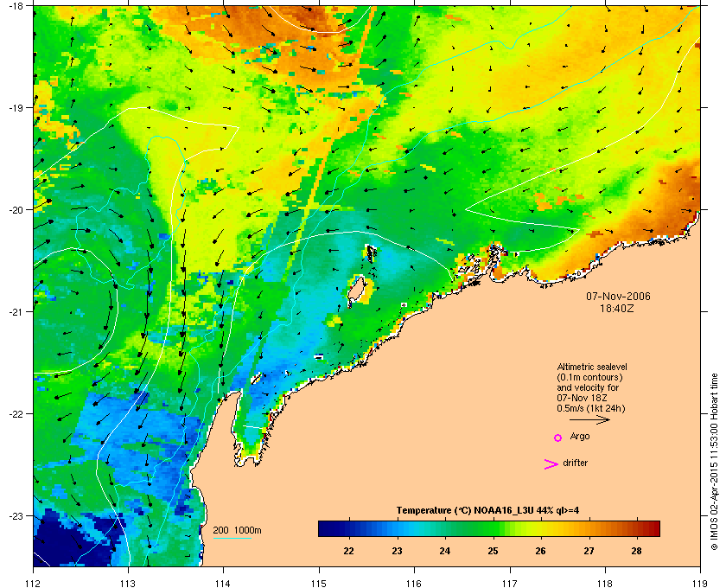Click the 114 longitude axis label
Screen dimensions: 726x588
click(223, 583)
